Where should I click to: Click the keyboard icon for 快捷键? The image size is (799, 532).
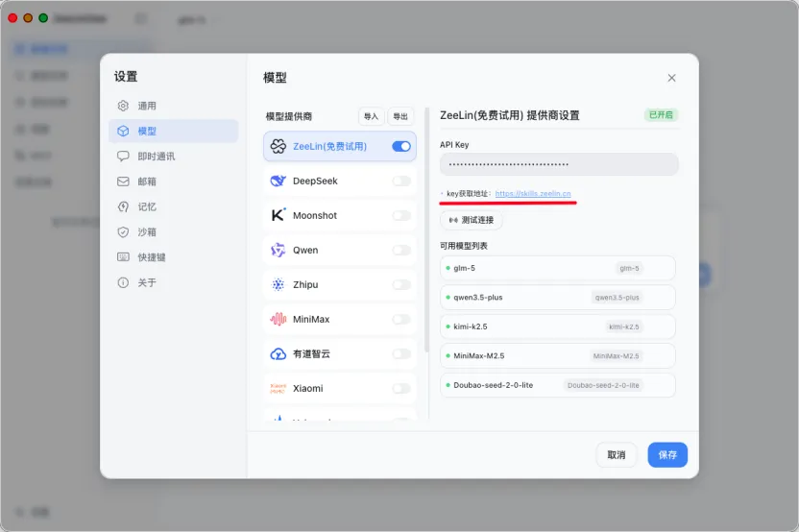point(123,256)
